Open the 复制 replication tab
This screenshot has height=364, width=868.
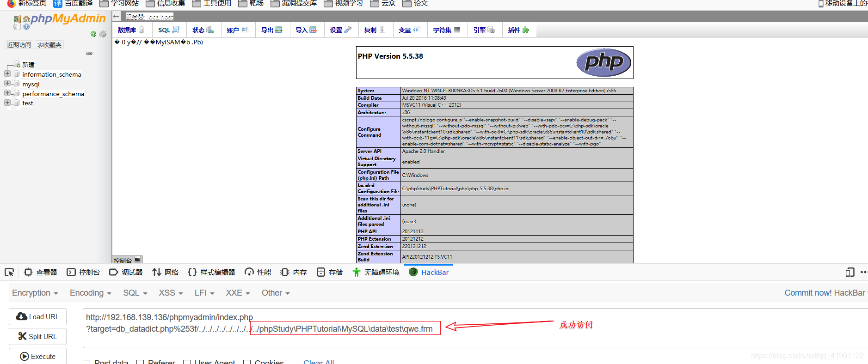click(375, 30)
